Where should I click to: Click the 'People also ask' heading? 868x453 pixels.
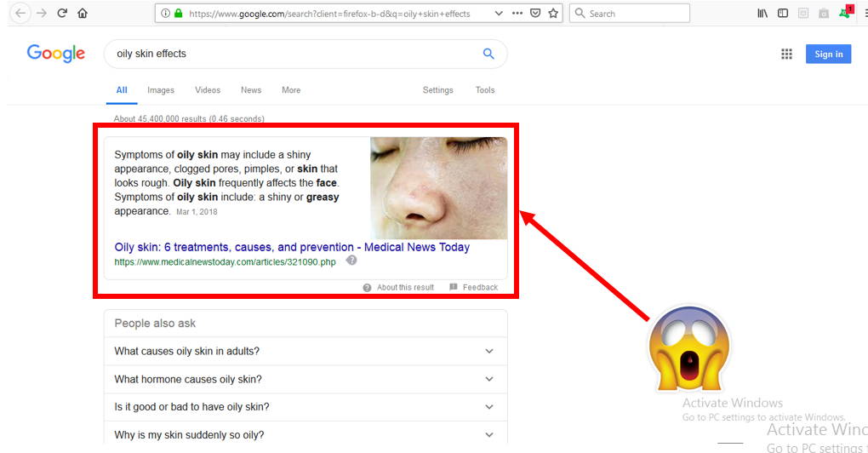(x=155, y=324)
